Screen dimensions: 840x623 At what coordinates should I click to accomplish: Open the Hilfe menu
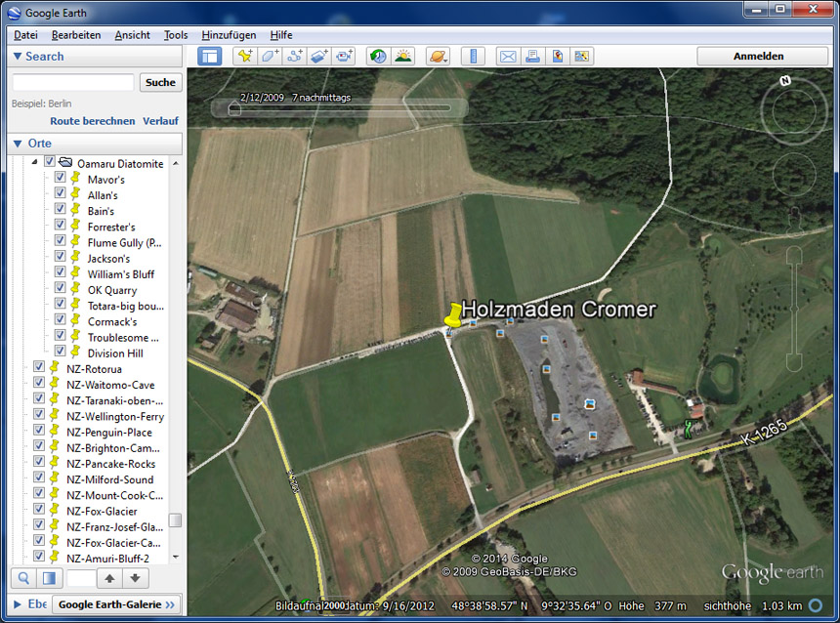click(281, 35)
